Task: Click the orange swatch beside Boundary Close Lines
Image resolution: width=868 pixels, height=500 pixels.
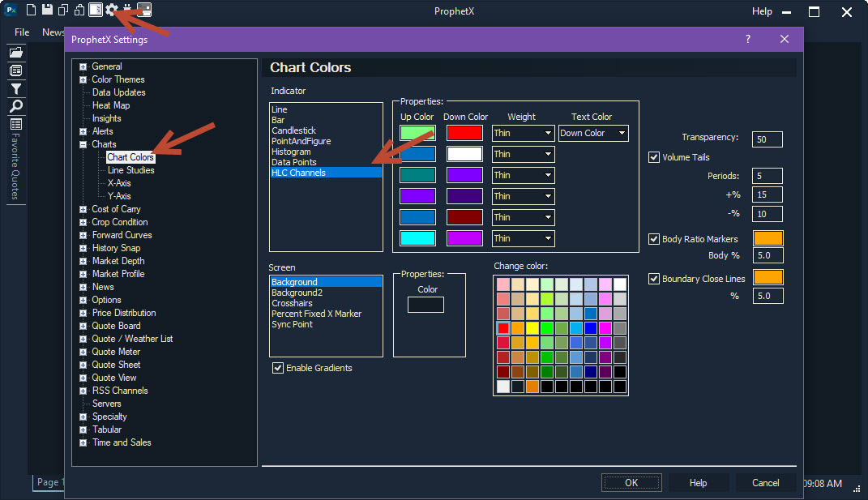Action: point(768,277)
